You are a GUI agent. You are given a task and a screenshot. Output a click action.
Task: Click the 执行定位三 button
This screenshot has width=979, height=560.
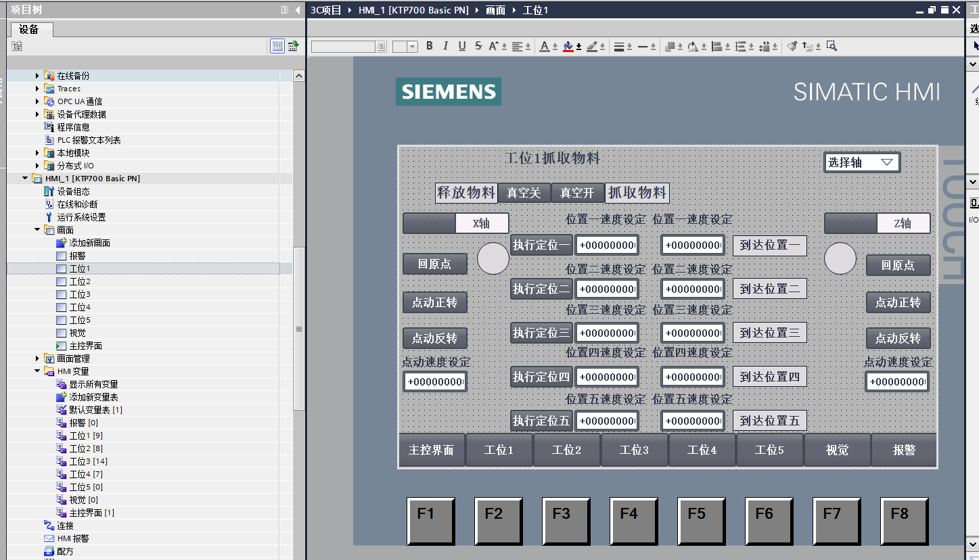click(541, 333)
